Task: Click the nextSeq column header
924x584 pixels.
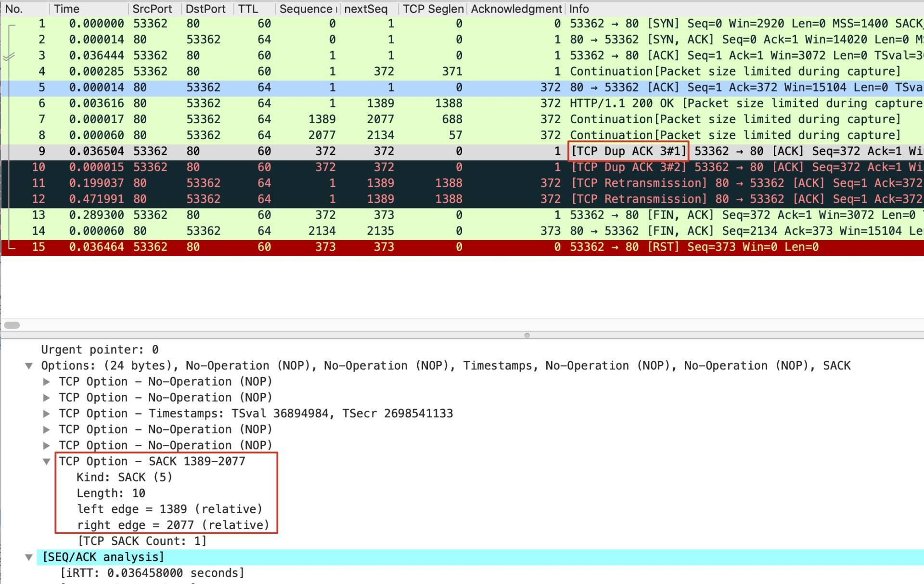Action: click(366, 9)
